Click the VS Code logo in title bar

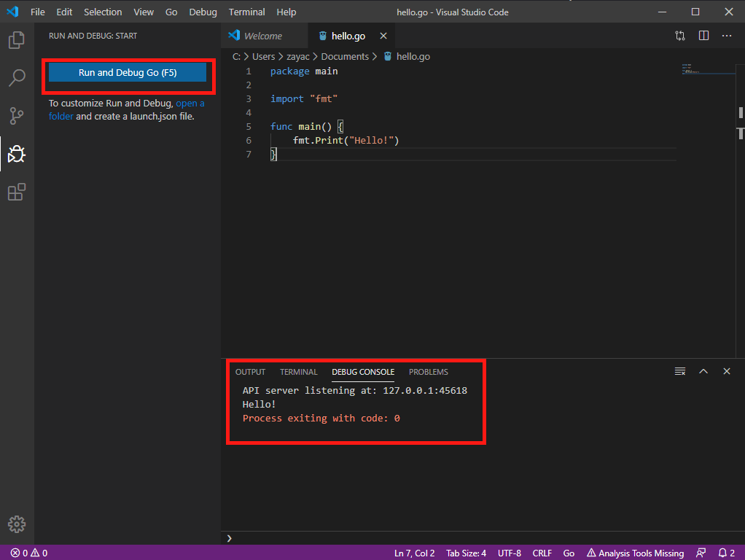point(13,12)
